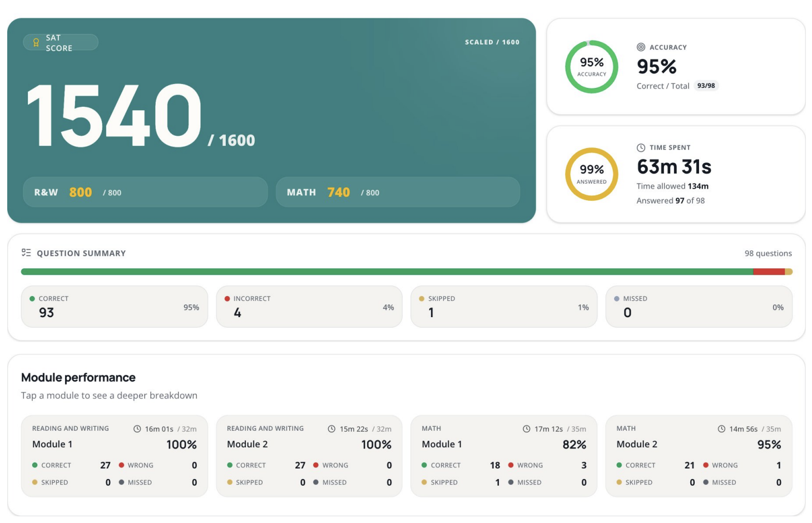This screenshot has height=523, width=812.
Task: Click the Math 740 score pill
Action: (x=398, y=192)
